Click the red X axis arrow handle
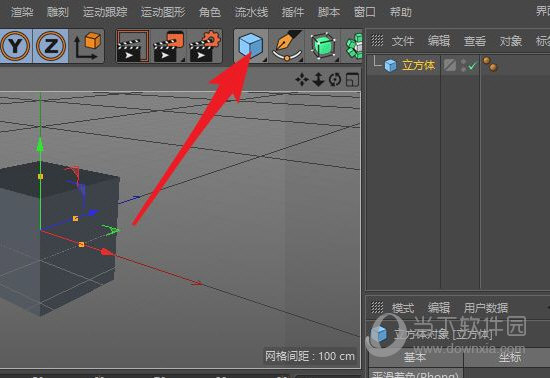550x378 pixels. pos(107,252)
